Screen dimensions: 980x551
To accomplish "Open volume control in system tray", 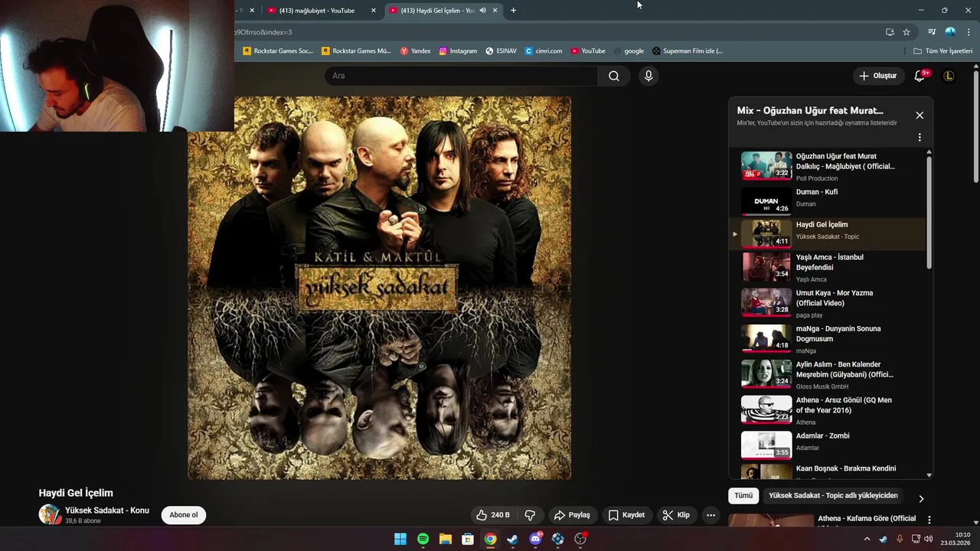I will (x=929, y=539).
